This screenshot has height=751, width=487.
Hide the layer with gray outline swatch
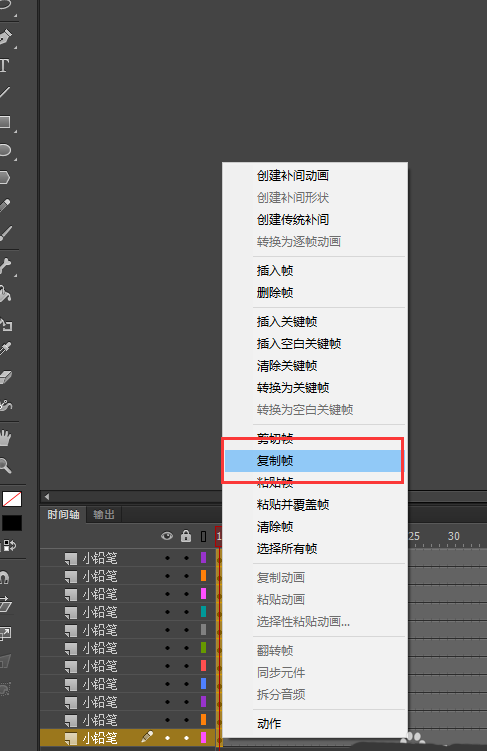[167, 630]
